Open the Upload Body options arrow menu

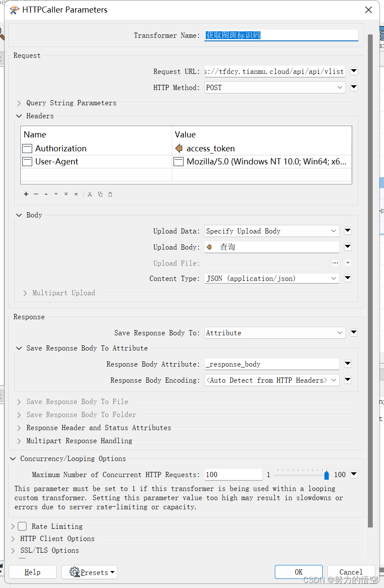(x=348, y=247)
